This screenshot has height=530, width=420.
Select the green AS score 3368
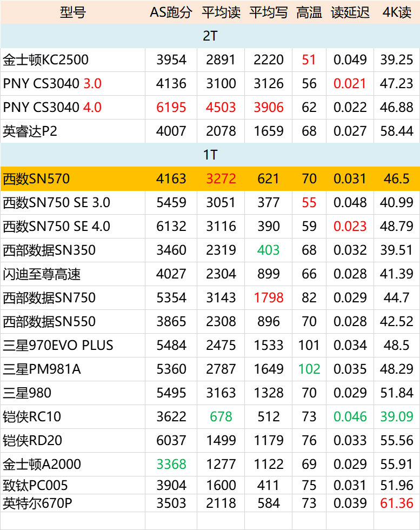(171, 464)
